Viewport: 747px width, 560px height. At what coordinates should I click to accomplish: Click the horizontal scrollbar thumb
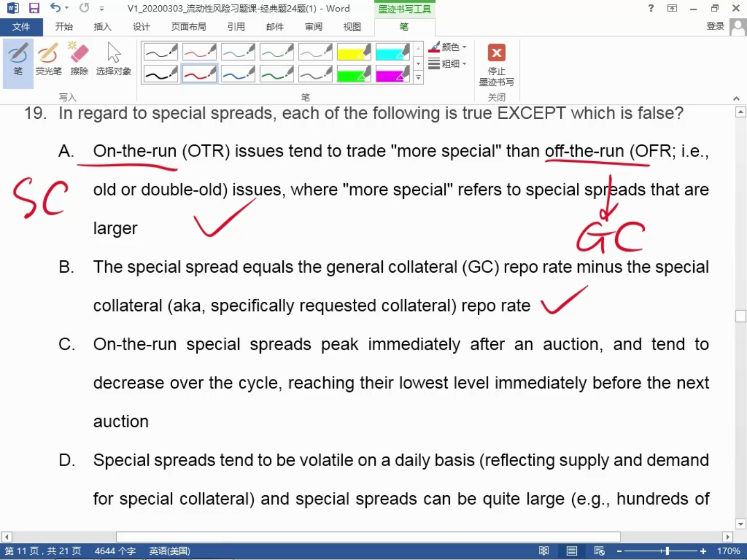[x=368, y=537]
